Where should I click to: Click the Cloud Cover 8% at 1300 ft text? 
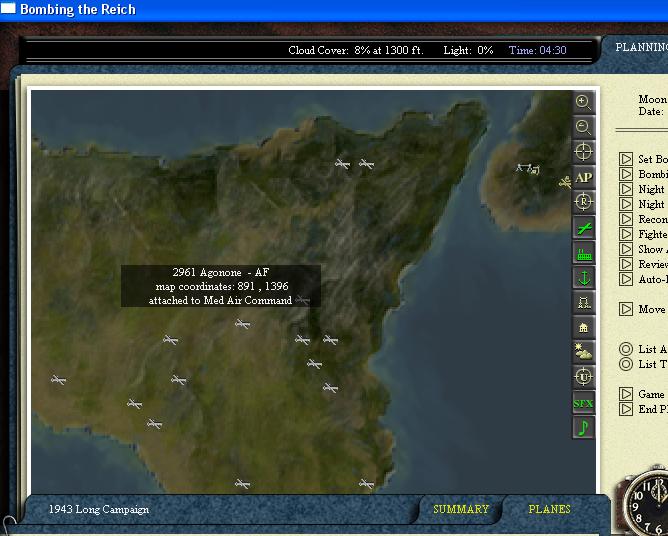[356, 50]
